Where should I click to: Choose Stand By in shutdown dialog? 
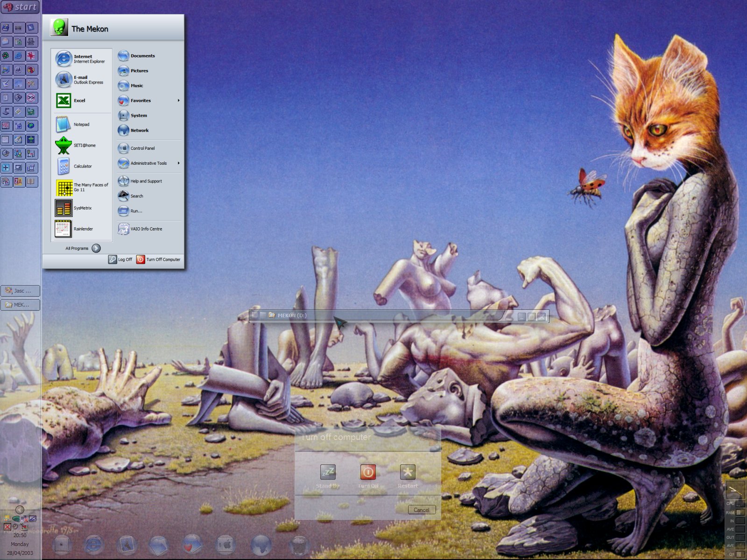click(x=328, y=476)
